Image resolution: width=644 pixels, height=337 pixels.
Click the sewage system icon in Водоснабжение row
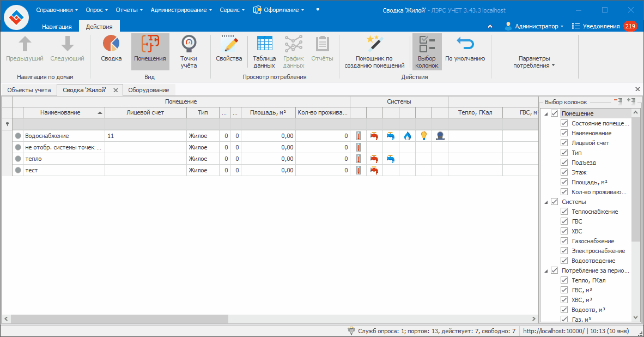(440, 136)
